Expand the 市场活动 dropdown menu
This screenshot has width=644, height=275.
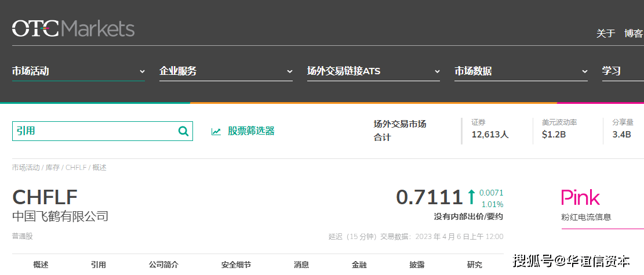click(x=78, y=71)
